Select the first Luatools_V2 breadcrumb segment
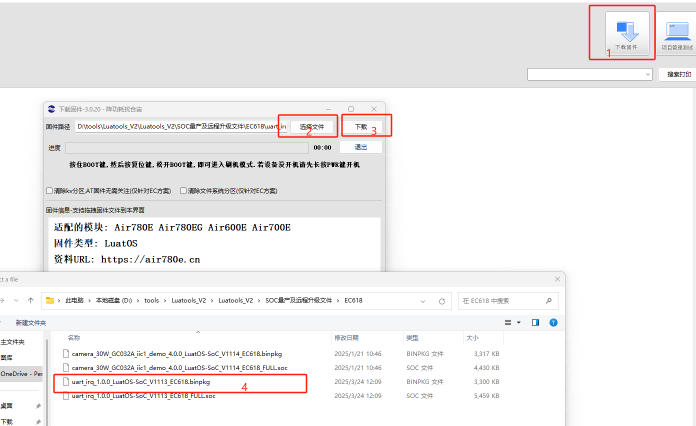The height and width of the screenshot is (426, 696). click(189, 300)
